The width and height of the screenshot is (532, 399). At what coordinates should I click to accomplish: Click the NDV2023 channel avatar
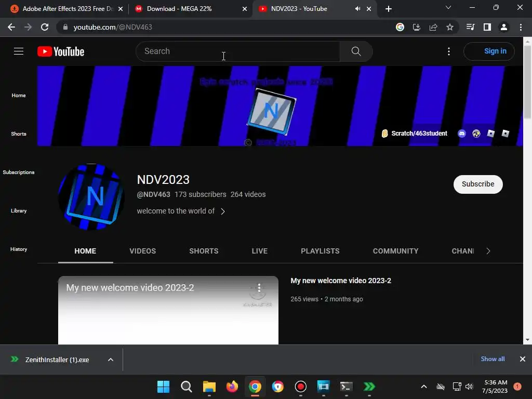(91, 197)
